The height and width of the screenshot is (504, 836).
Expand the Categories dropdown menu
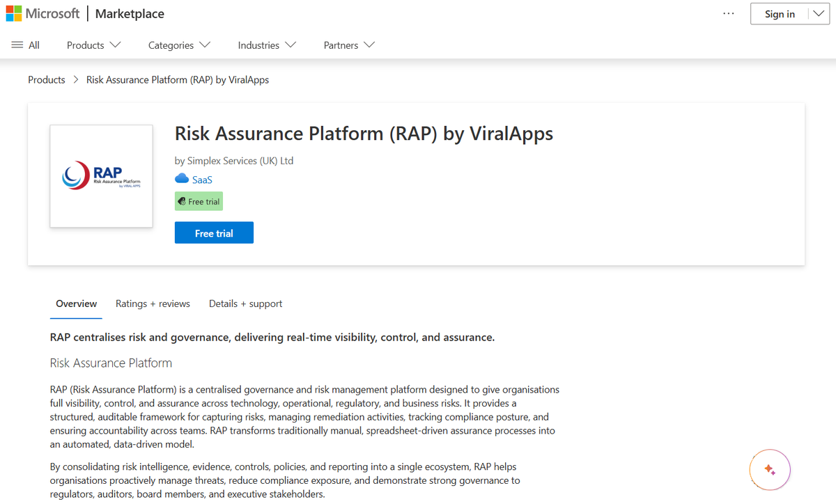tap(179, 45)
